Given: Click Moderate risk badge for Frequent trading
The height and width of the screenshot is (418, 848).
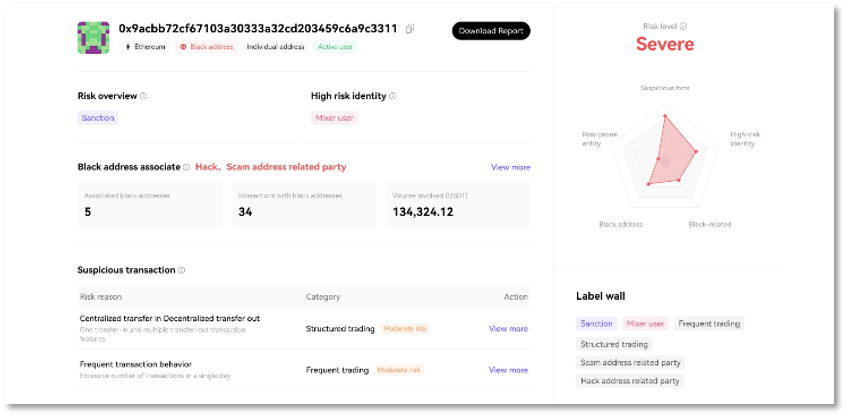Looking at the screenshot, I should [x=399, y=370].
